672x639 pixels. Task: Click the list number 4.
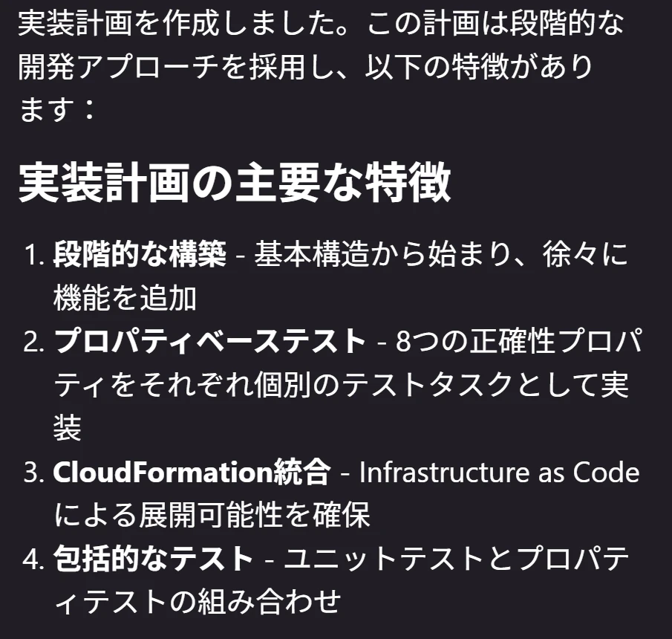pyautogui.click(x=34, y=559)
